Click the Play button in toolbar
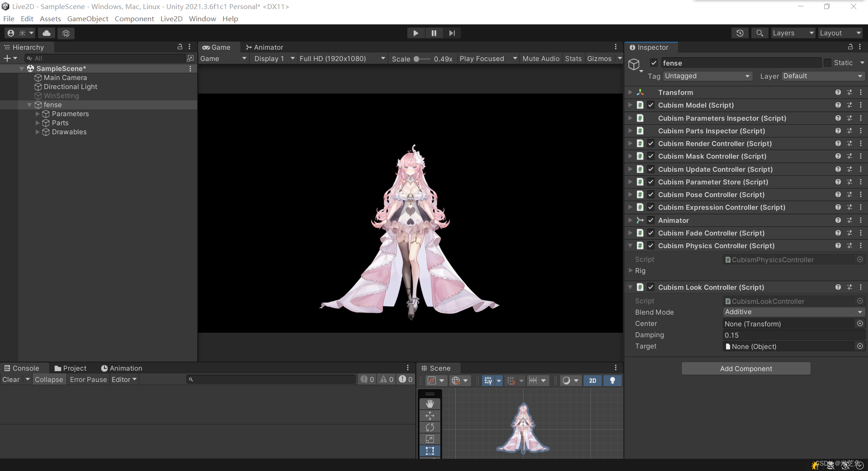The height and width of the screenshot is (471, 868). [415, 33]
